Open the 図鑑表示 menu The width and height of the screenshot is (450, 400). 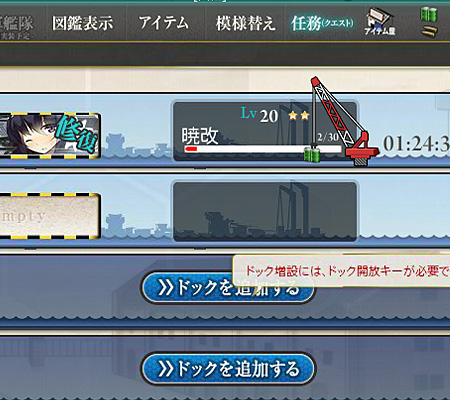82,23
